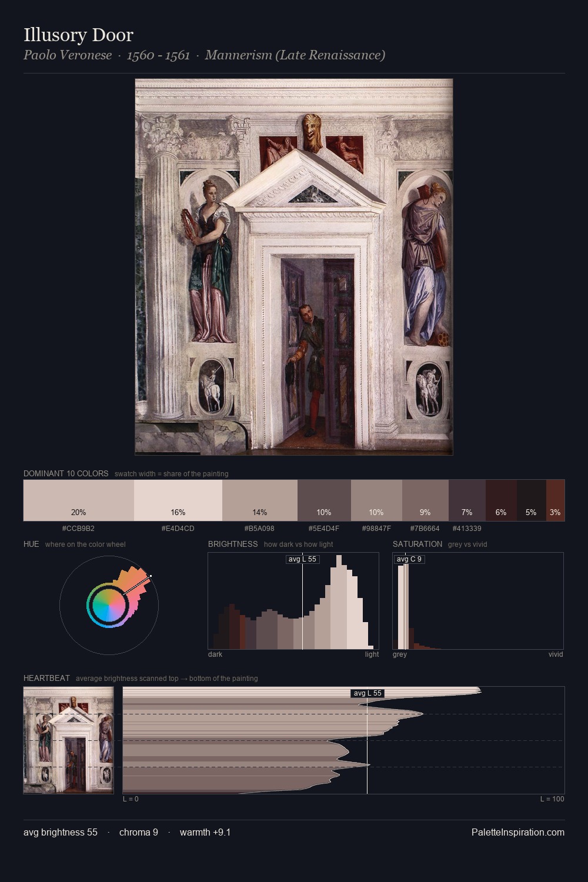
Task: Click the hex label #413339
Action: [467, 529]
